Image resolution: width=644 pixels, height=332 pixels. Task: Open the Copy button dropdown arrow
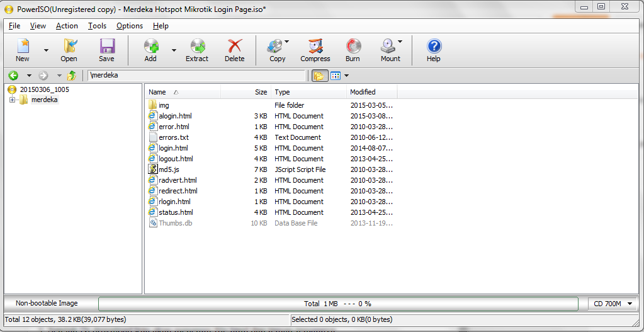(x=286, y=42)
